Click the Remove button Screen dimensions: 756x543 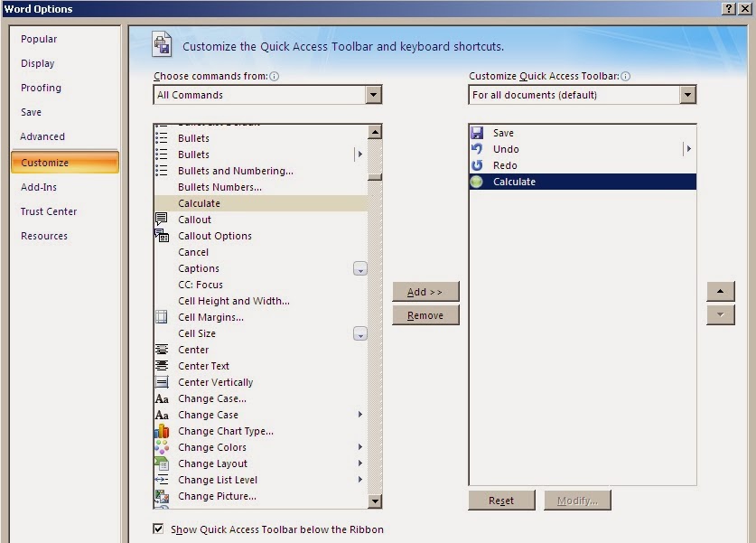425,315
